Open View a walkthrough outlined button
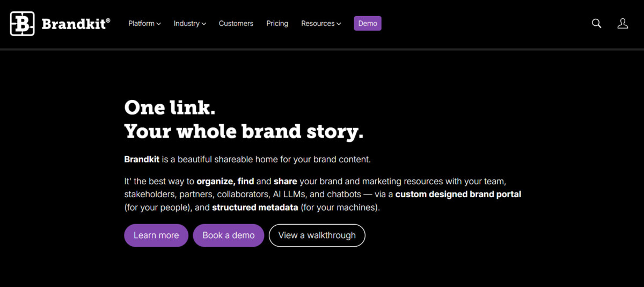 (317, 235)
